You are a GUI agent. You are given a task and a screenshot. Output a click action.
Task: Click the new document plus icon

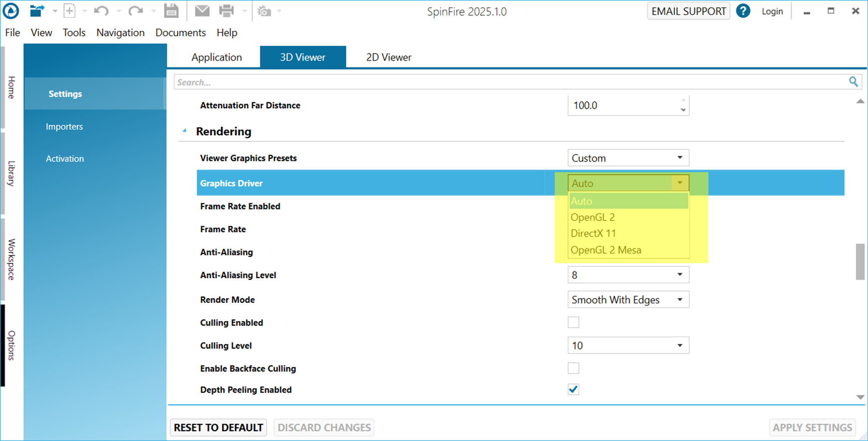tap(69, 11)
